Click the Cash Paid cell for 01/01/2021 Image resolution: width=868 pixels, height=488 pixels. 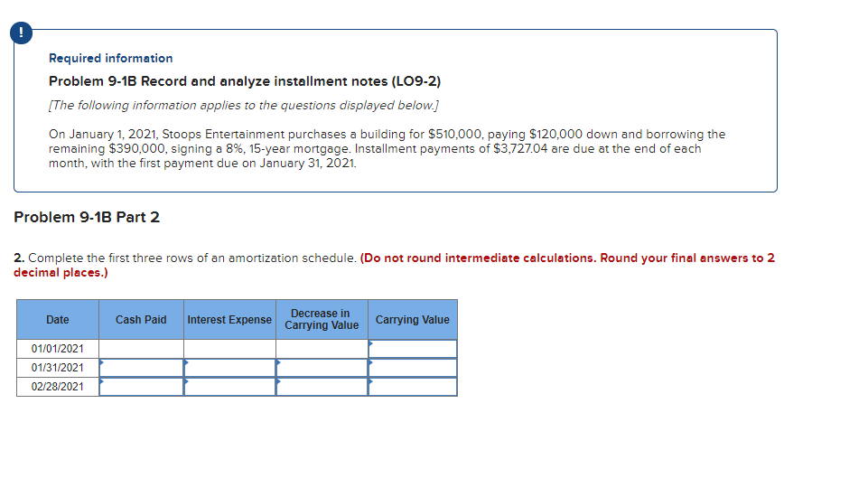coord(141,349)
